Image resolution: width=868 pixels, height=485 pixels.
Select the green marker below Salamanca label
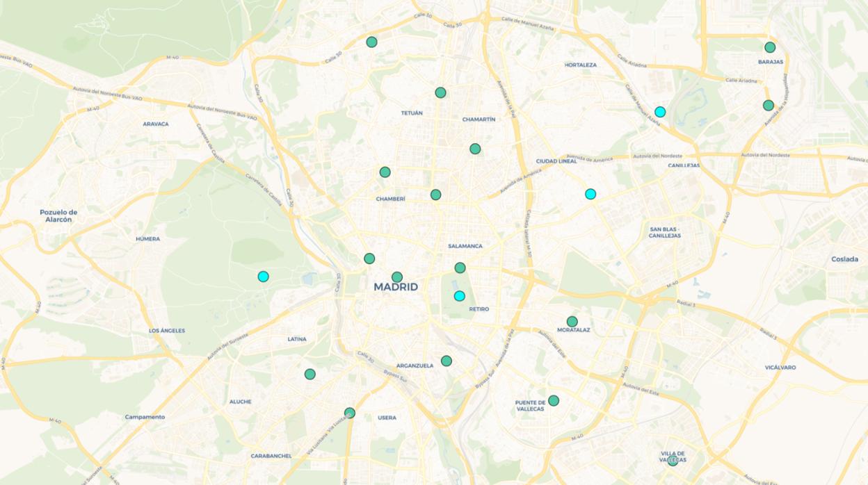pos(460,268)
